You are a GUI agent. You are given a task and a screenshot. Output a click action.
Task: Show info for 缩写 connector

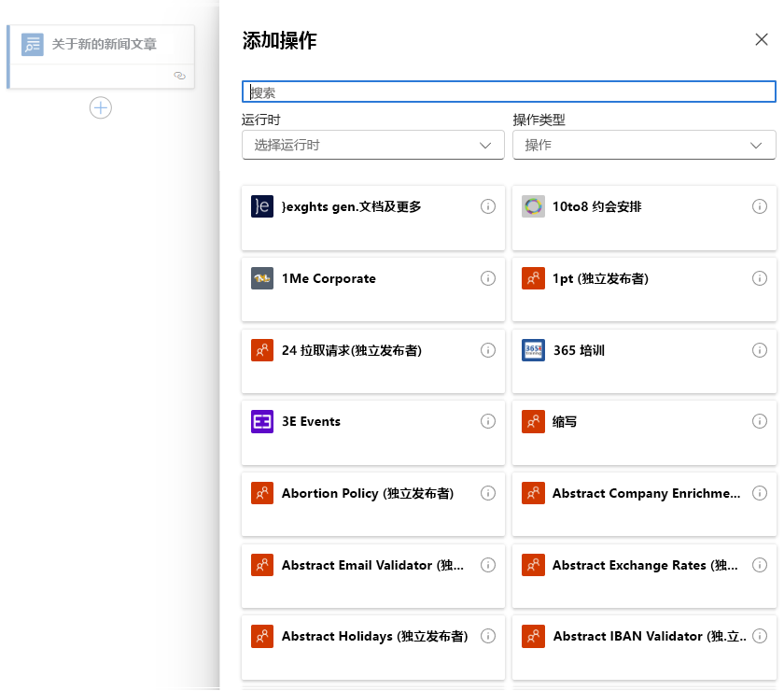click(x=760, y=421)
